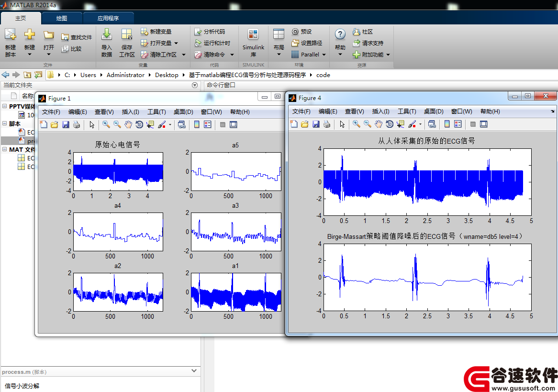This screenshot has width=558, height=392.
Task: Click the forward arrow in address bar
Action: (x=16, y=75)
